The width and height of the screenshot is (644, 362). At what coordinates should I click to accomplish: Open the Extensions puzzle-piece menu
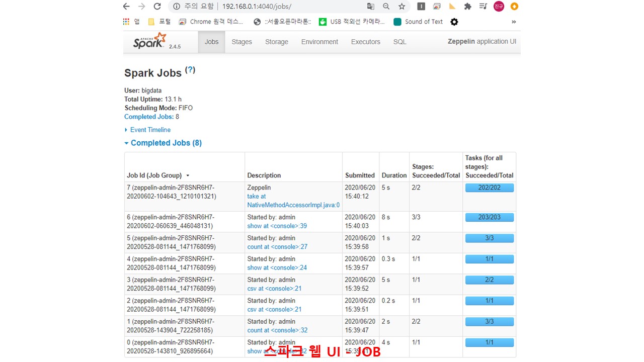point(467,7)
